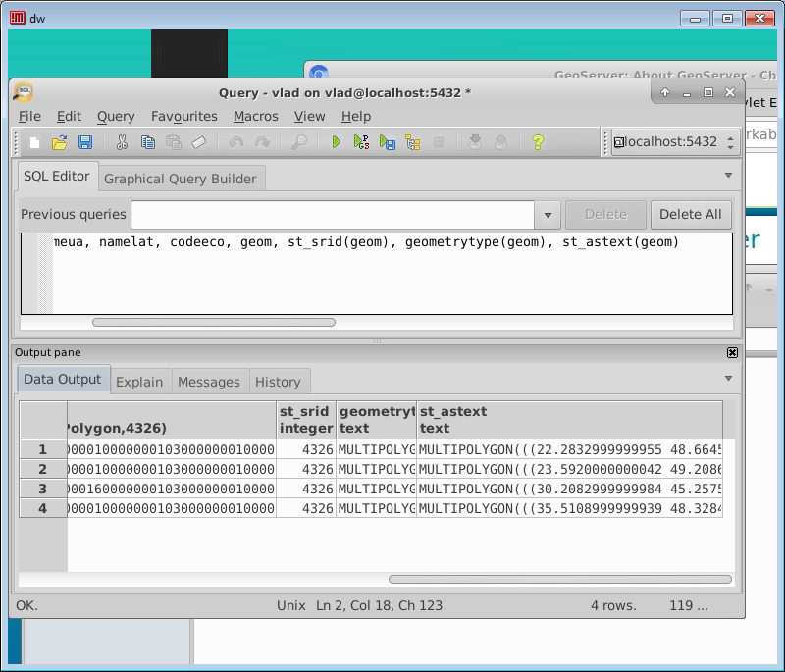Click the horizontal scrollbar of the data output
The width and height of the screenshot is (785, 672).
click(559, 580)
